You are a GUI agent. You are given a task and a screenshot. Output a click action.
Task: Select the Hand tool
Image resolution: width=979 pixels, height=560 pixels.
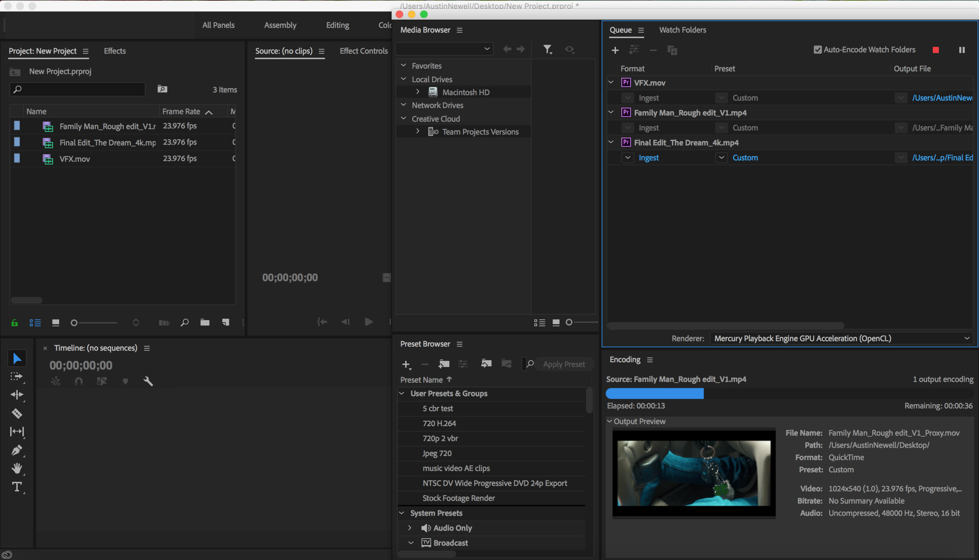tap(17, 468)
